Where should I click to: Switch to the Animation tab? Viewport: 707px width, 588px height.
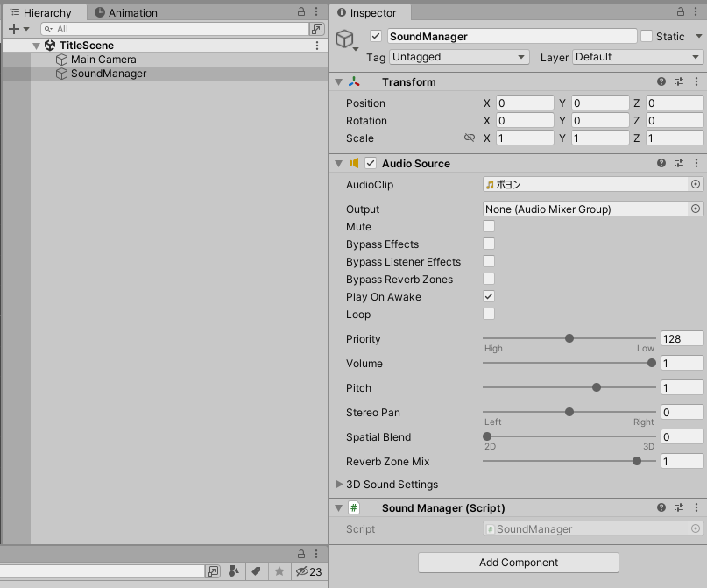point(126,12)
